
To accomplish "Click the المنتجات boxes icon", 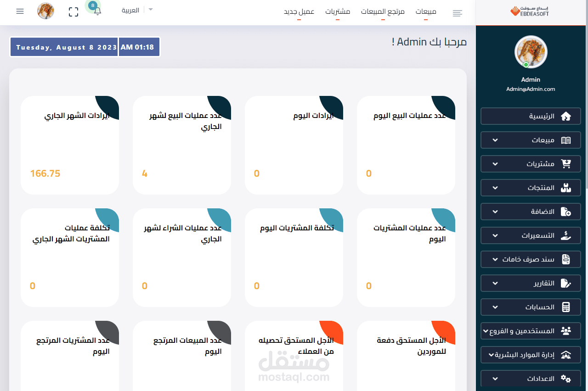I will coord(566,188).
